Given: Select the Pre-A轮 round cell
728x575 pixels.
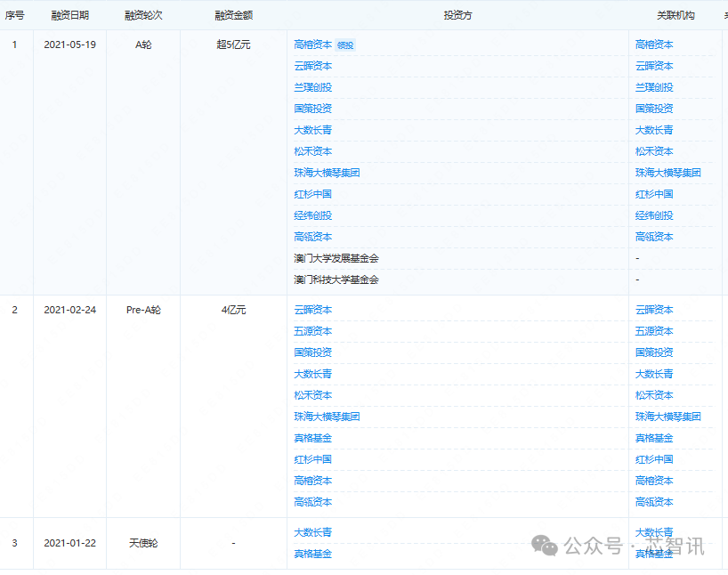Looking at the screenshot, I should tap(143, 310).
